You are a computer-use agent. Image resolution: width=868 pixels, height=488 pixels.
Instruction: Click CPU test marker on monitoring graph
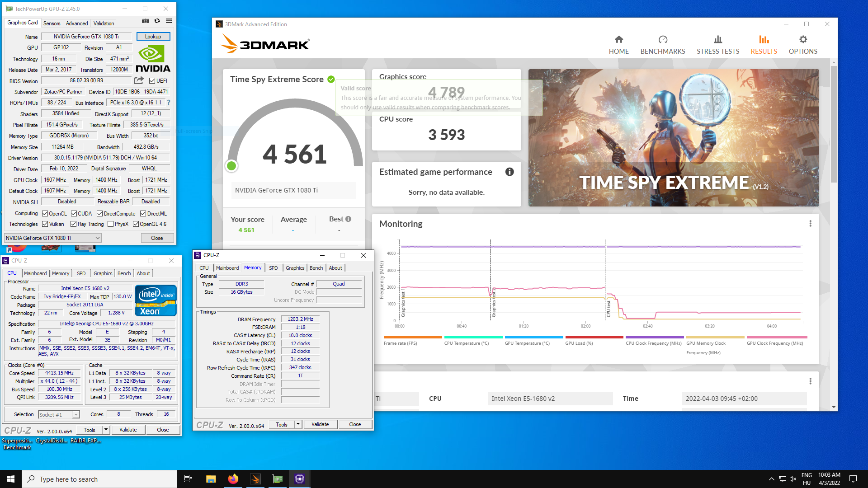[609, 308]
